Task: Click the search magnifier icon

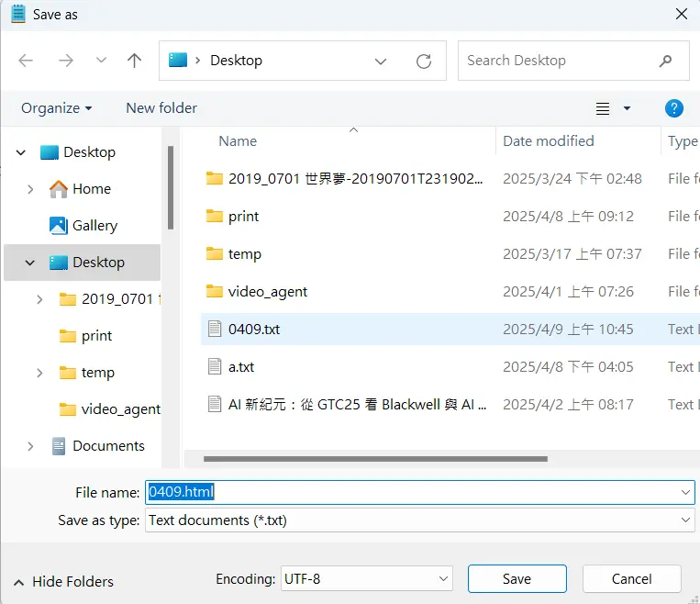Action: click(665, 61)
